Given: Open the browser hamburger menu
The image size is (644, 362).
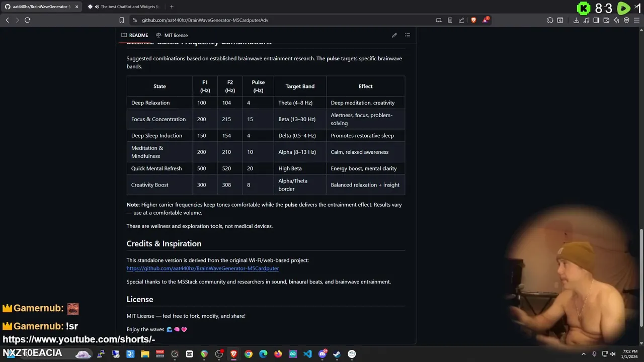Looking at the screenshot, I should pos(636,20).
